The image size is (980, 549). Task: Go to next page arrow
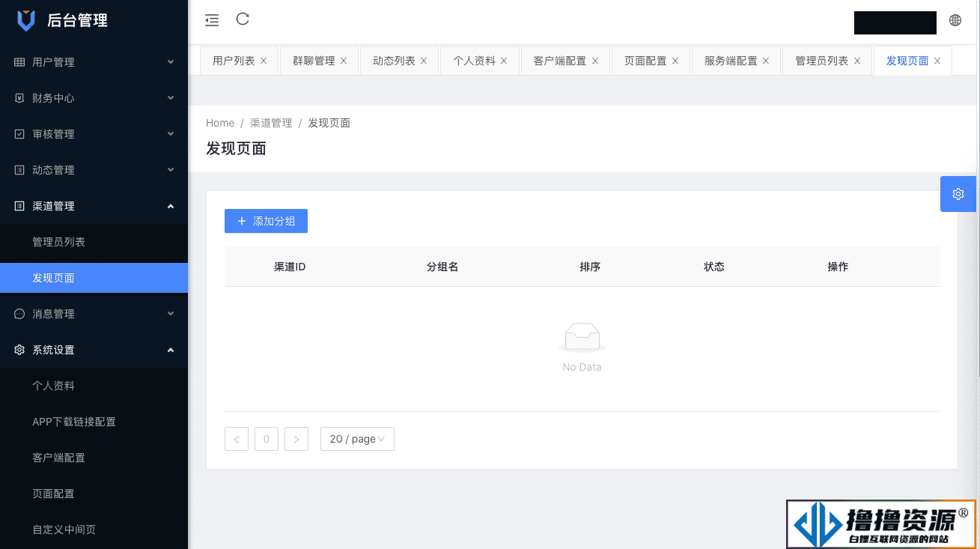tap(296, 439)
